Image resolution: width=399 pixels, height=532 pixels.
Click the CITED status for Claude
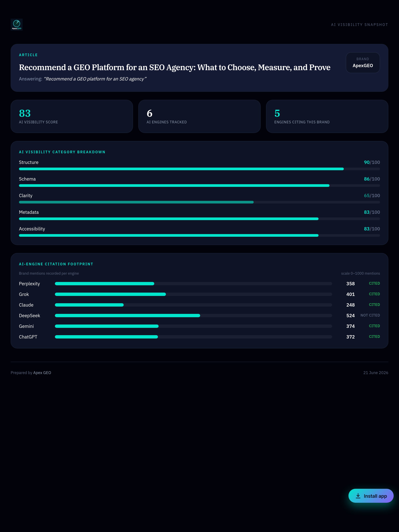click(x=374, y=305)
